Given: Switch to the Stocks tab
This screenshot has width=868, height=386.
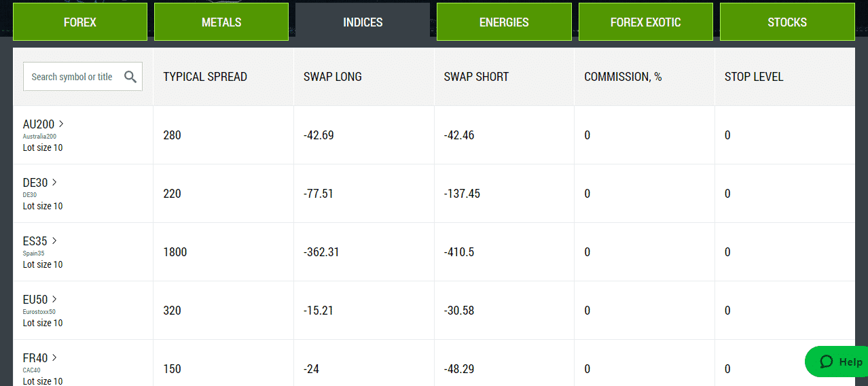Looking at the screenshot, I should (x=787, y=22).
